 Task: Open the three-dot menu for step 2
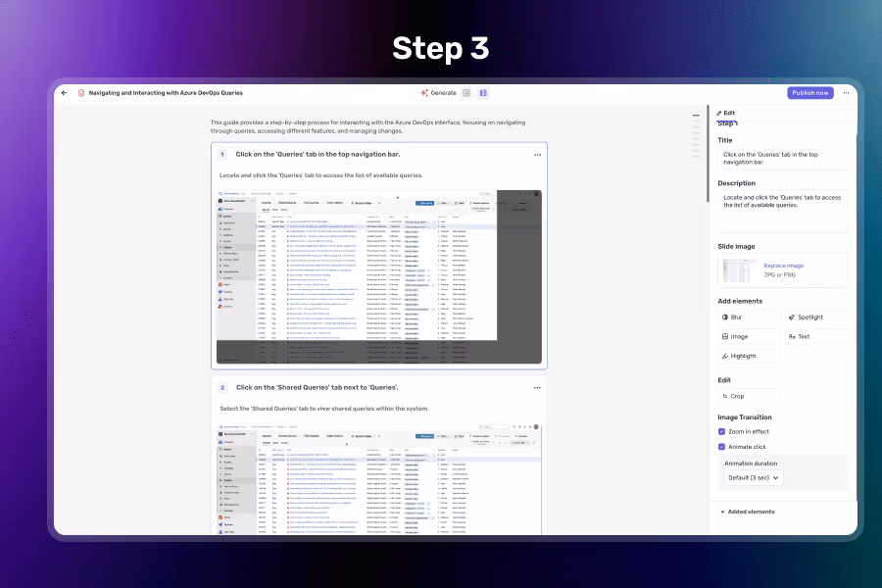(537, 388)
